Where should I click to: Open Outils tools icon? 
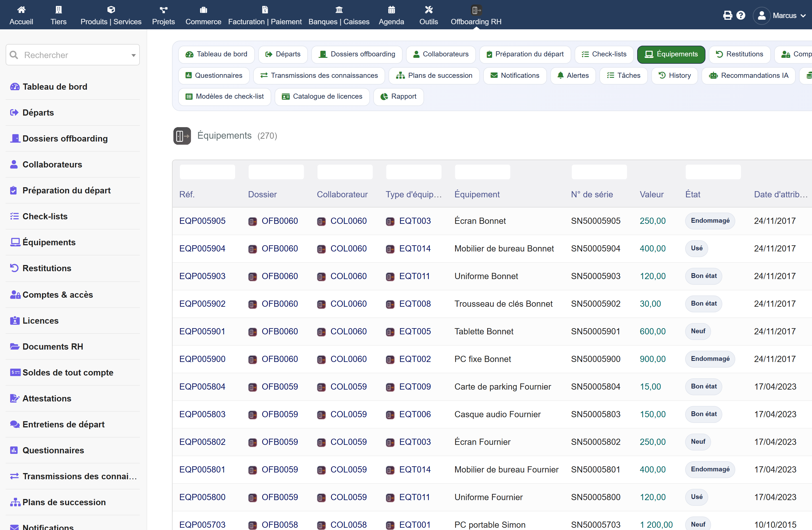[429, 10]
